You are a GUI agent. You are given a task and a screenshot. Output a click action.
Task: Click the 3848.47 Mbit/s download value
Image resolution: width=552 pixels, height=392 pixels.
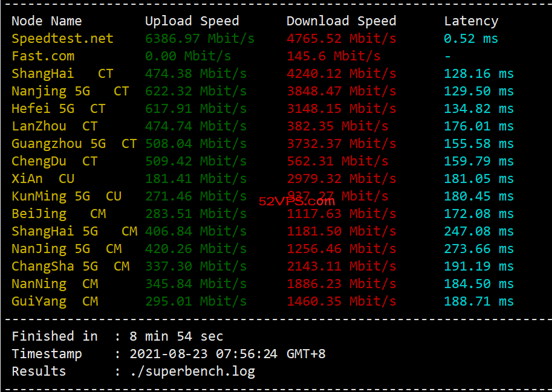[x=342, y=91]
